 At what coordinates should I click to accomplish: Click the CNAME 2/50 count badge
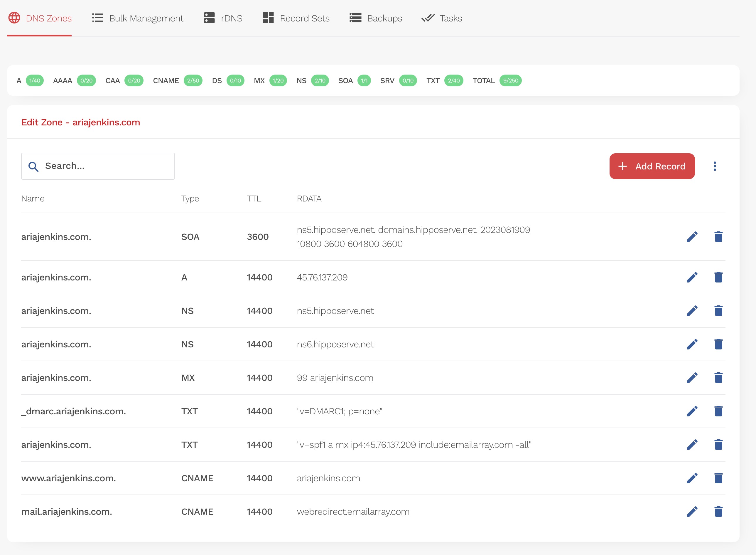click(x=193, y=81)
